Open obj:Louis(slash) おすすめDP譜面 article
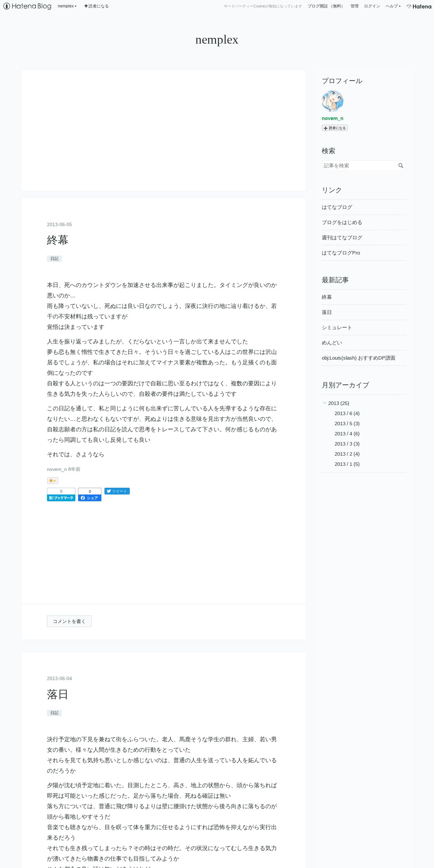Screen dimensions: 434x868 pyautogui.click(x=358, y=358)
